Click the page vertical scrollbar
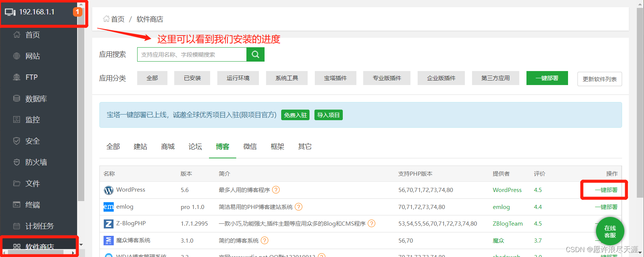Viewport: 644px width, 257px height. 640,102
